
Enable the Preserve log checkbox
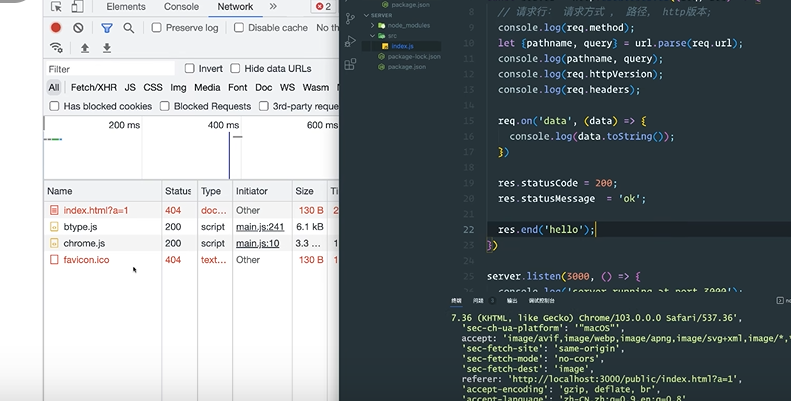coord(156,28)
